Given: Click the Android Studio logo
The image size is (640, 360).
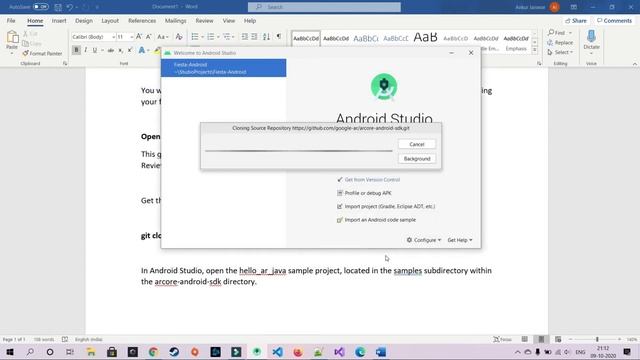Looking at the screenshot, I should pyautogui.click(x=384, y=87).
